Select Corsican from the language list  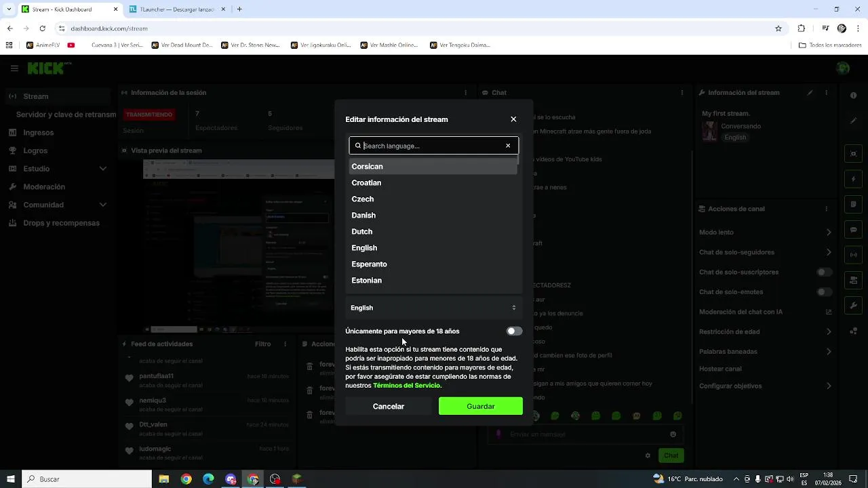tap(433, 167)
